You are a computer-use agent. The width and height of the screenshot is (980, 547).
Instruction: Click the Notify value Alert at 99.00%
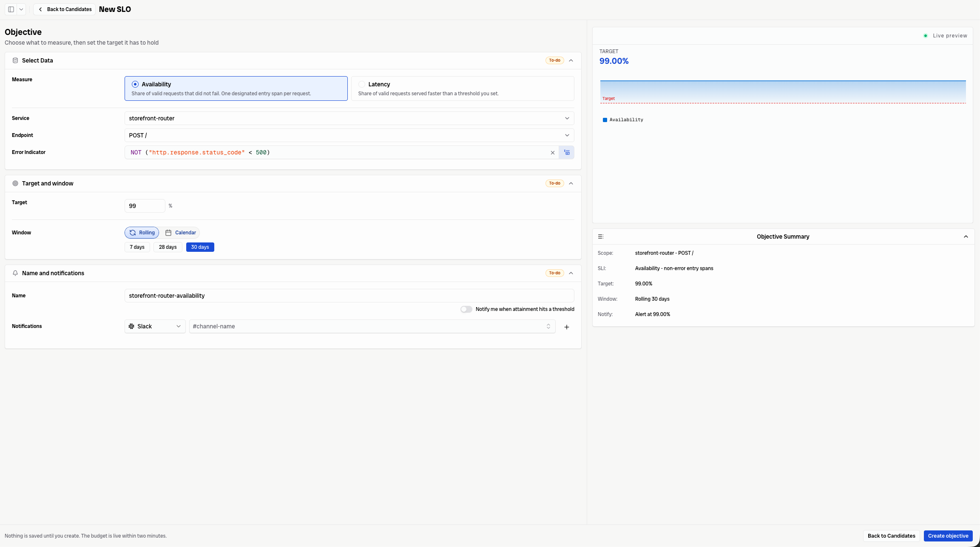point(653,314)
